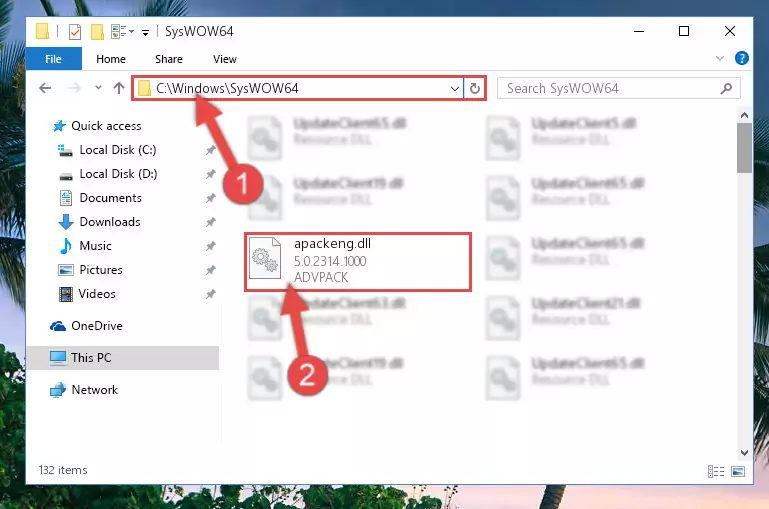Open Downloads in the navigation pane

[110, 222]
